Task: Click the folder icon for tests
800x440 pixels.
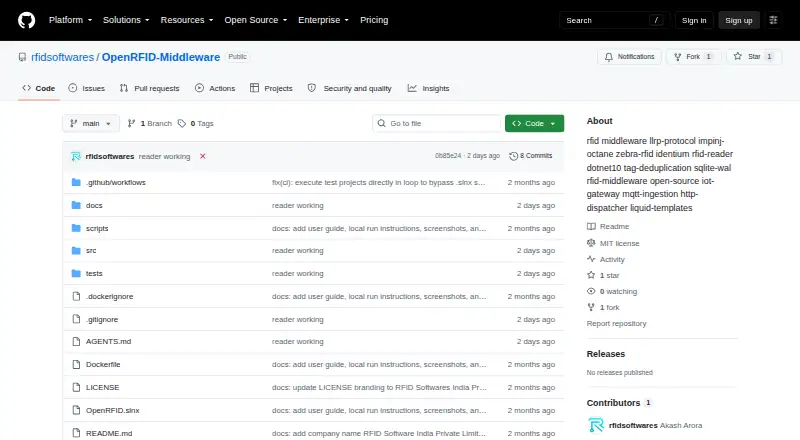Action: [76, 274]
